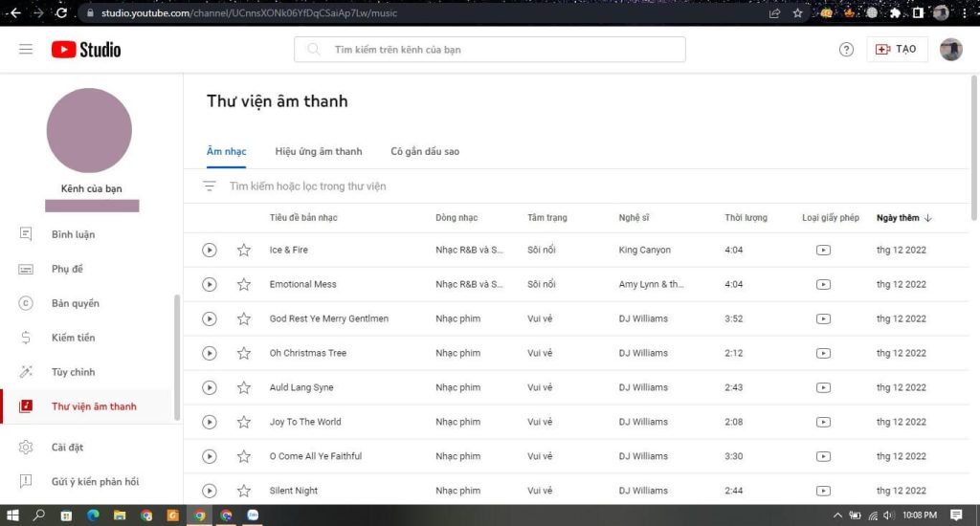980x526 pixels.
Task: Star God Rest Ye Merry Gentlmen
Action: click(244, 318)
